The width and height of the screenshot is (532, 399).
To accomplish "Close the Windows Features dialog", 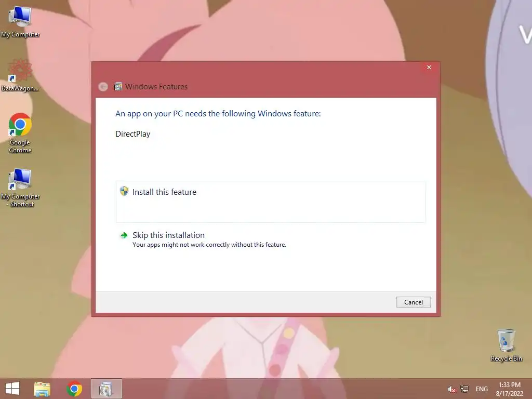I will click(x=429, y=68).
